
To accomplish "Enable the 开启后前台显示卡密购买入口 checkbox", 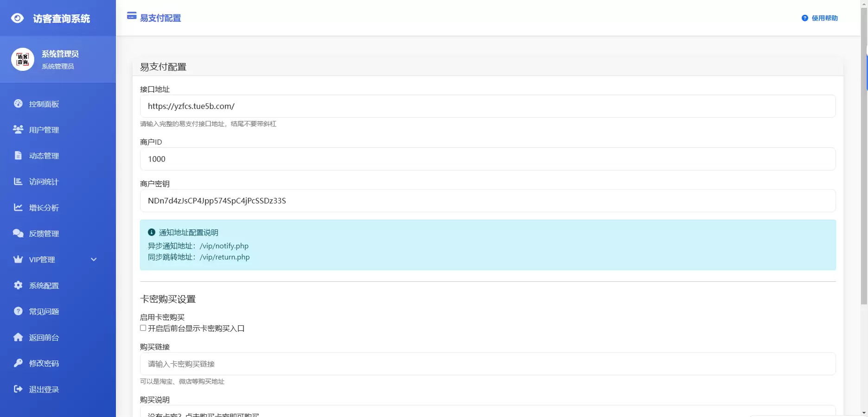I will point(143,328).
